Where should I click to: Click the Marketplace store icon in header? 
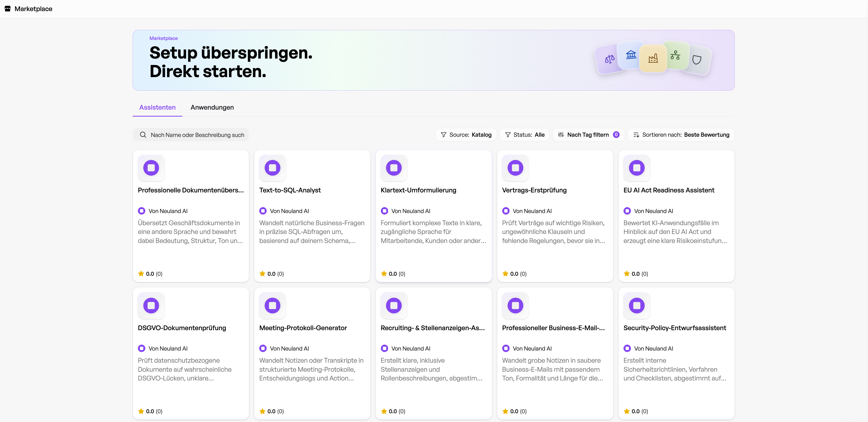[x=7, y=9]
